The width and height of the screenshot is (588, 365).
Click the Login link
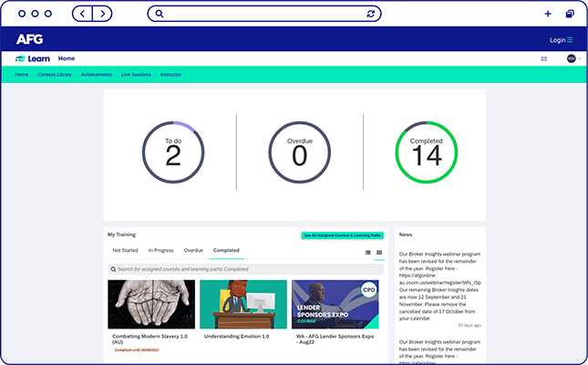tap(557, 40)
